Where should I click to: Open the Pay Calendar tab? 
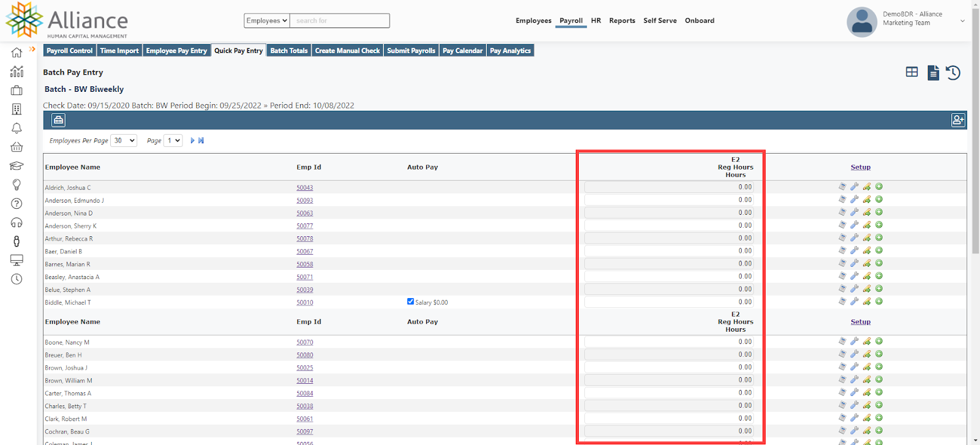[x=462, y=51]
